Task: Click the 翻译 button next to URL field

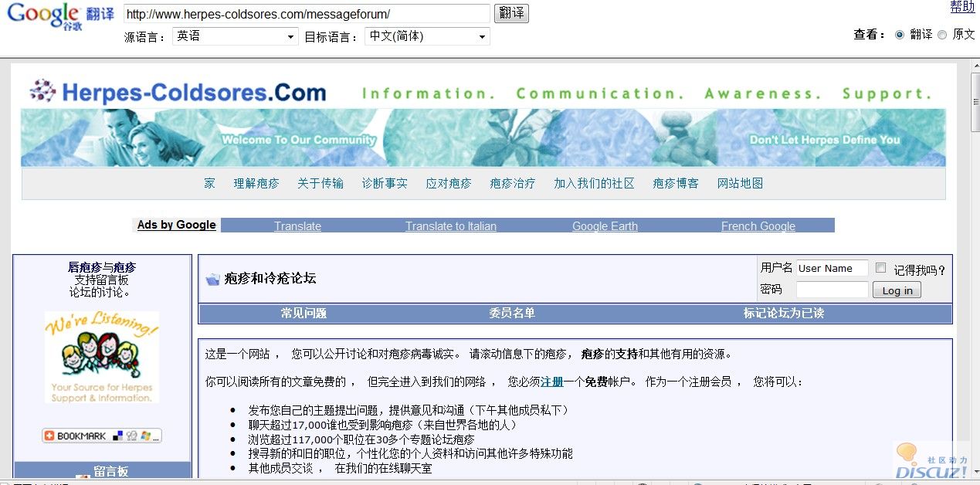Action: click(511, 14)
